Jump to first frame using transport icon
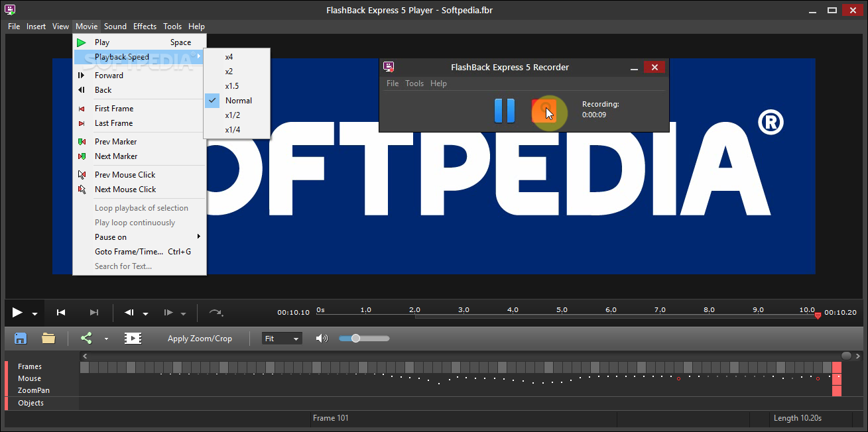 point(61,313)
